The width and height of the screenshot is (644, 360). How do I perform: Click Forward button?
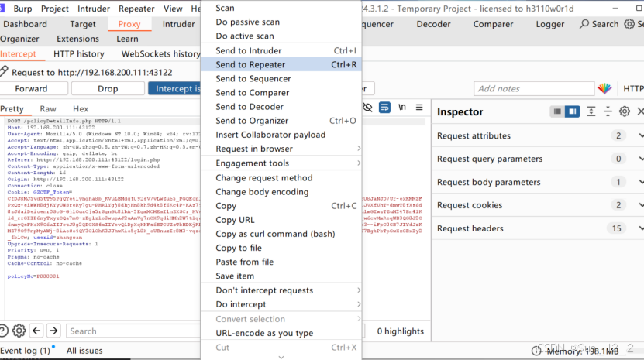33,89
